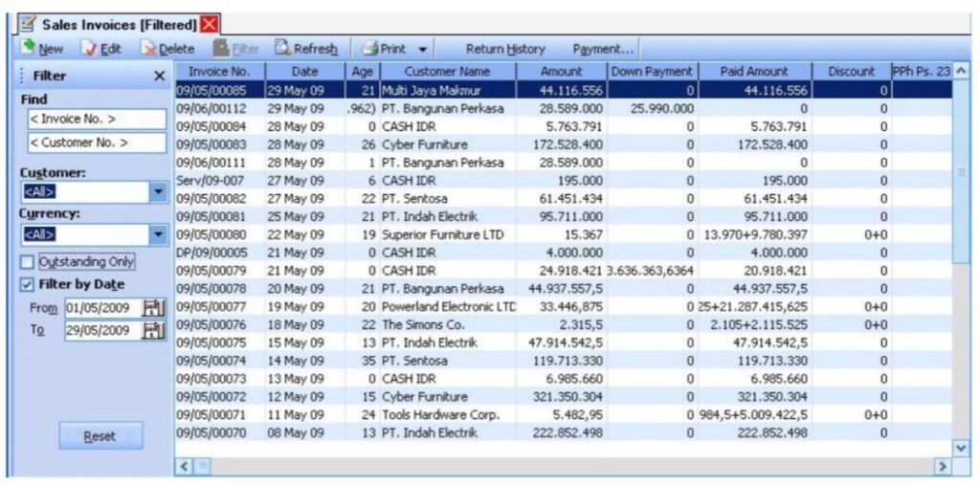Click the Reset button
Image resolution: width=980 pixels, height=486 pixels.
pyautogui.click(x=100, y=436)
